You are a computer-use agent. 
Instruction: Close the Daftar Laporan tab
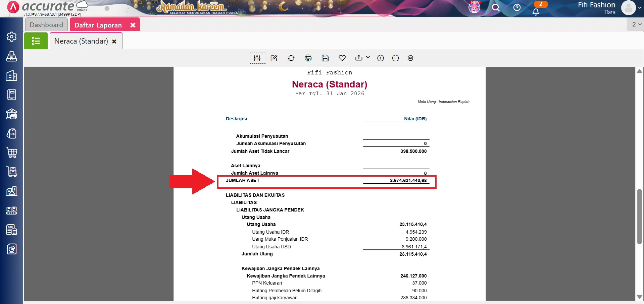coord(133,25)
